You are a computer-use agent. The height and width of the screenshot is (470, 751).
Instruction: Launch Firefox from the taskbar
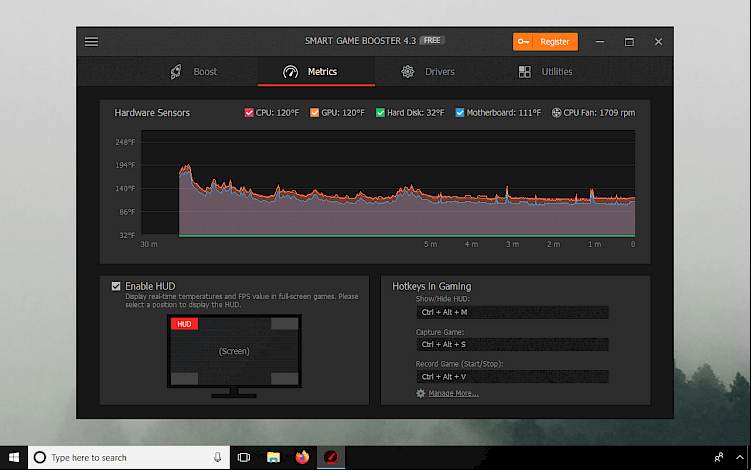302,458
